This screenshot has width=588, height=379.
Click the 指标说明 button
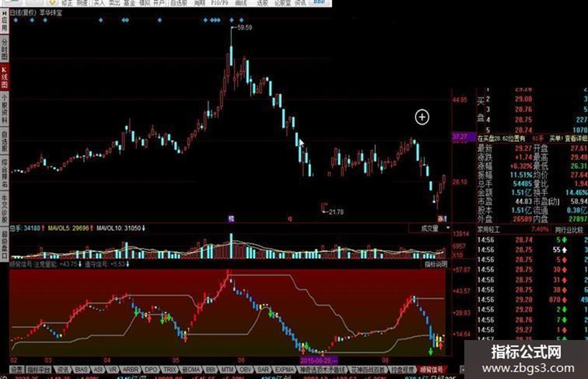[x=436, y=264]
